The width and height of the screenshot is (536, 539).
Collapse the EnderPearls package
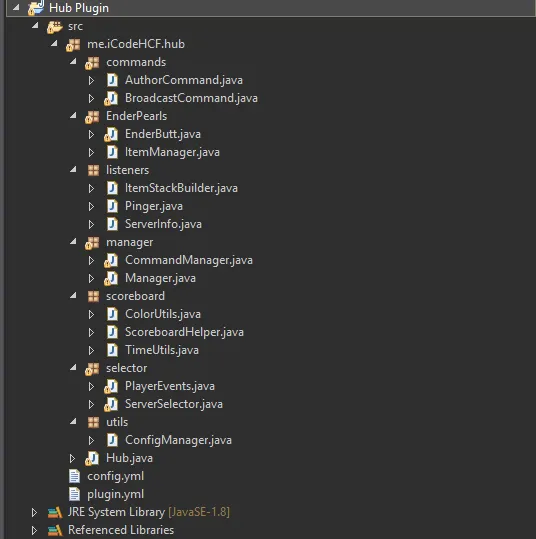coord(73,116)
